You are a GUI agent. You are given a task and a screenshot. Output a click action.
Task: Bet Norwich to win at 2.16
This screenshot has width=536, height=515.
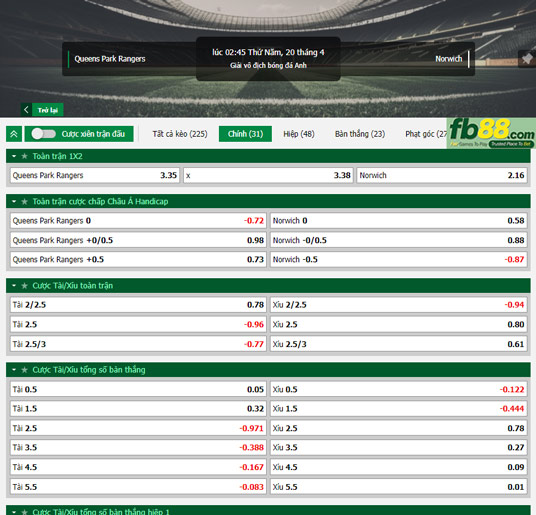[442, 175]
